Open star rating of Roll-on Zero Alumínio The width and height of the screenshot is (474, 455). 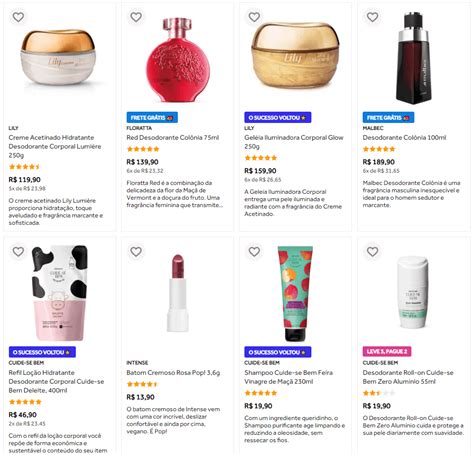point(379,393)
